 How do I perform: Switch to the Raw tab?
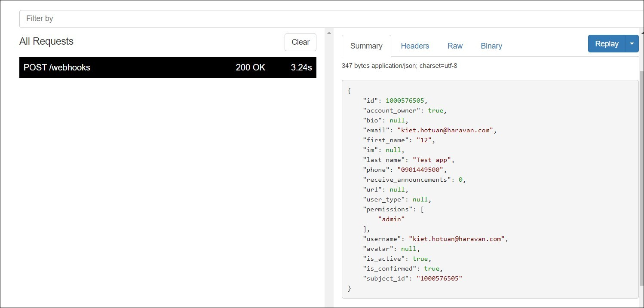[x=455, y=46]
